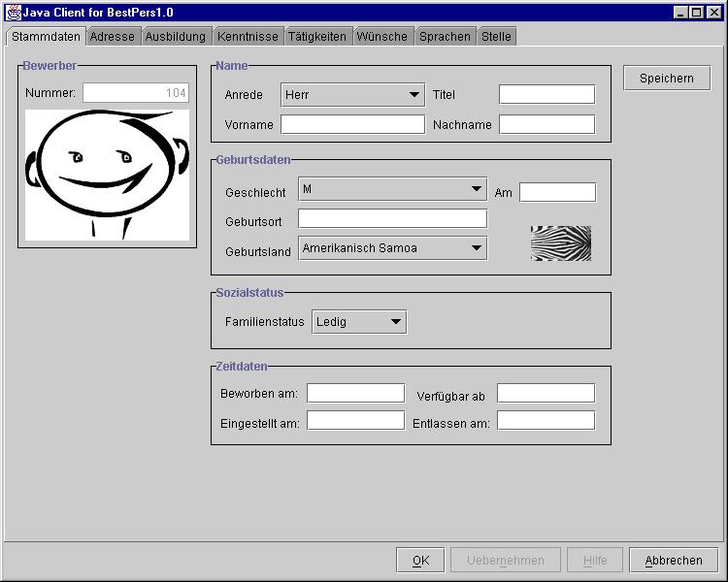Click the OK button

coord(420,561)
